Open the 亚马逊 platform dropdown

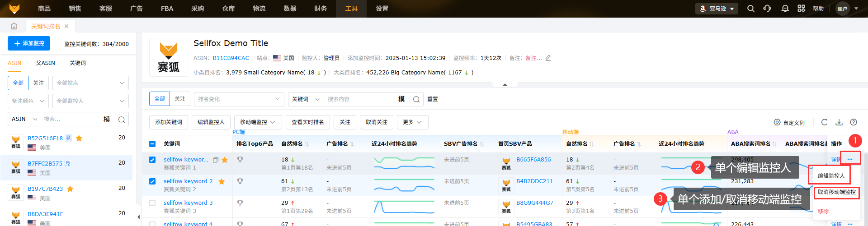[x=717, y=9]
